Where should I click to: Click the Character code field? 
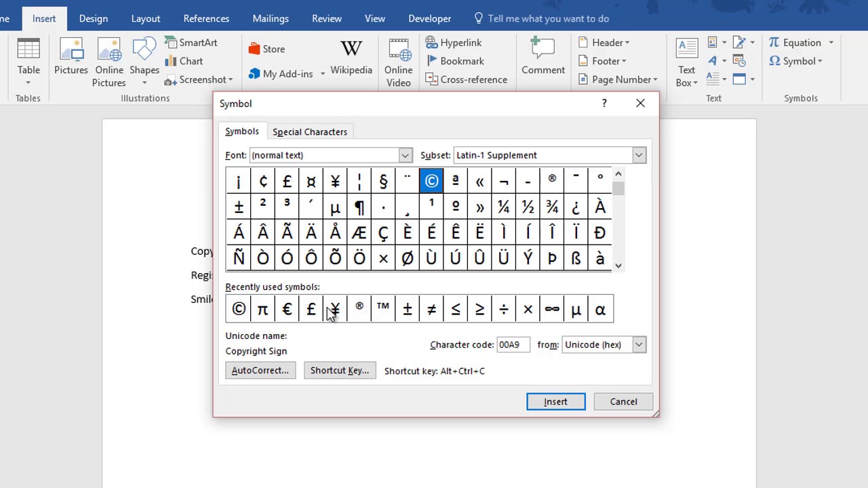point(513,344)
